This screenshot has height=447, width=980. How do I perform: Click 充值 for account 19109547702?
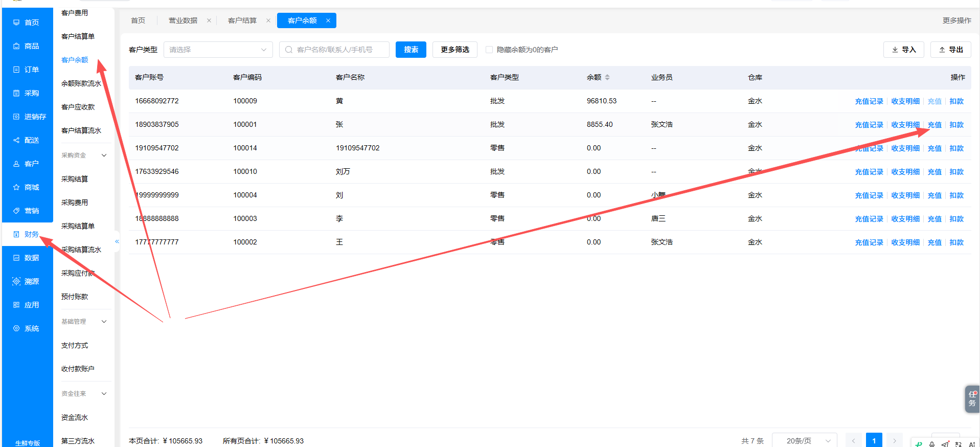935,148
